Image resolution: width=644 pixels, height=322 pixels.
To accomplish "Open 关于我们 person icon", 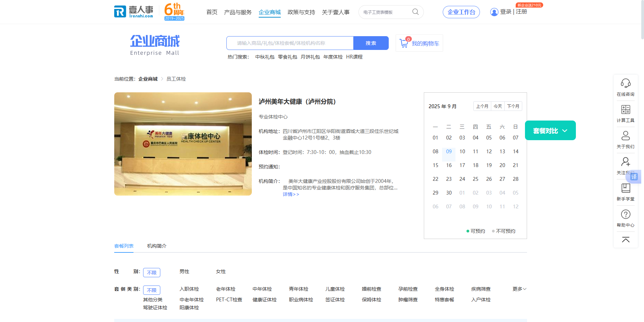I will tap(625, 136).
